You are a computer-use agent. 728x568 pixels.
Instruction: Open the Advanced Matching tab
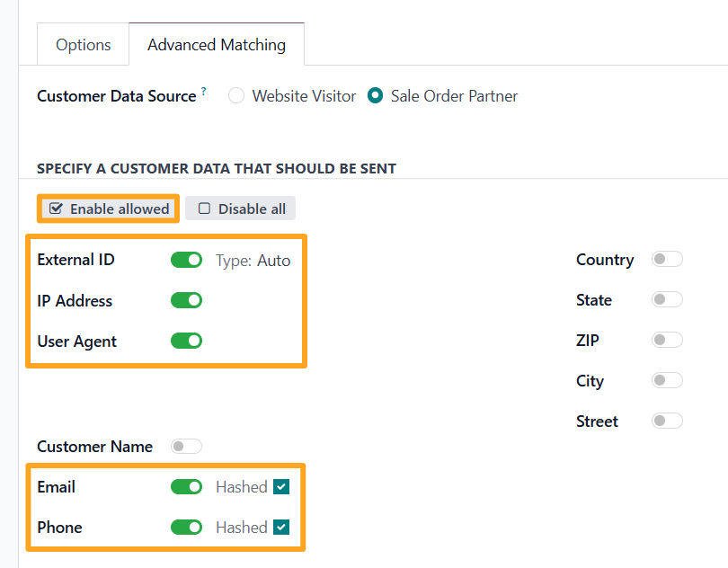(x=216, y=45)
